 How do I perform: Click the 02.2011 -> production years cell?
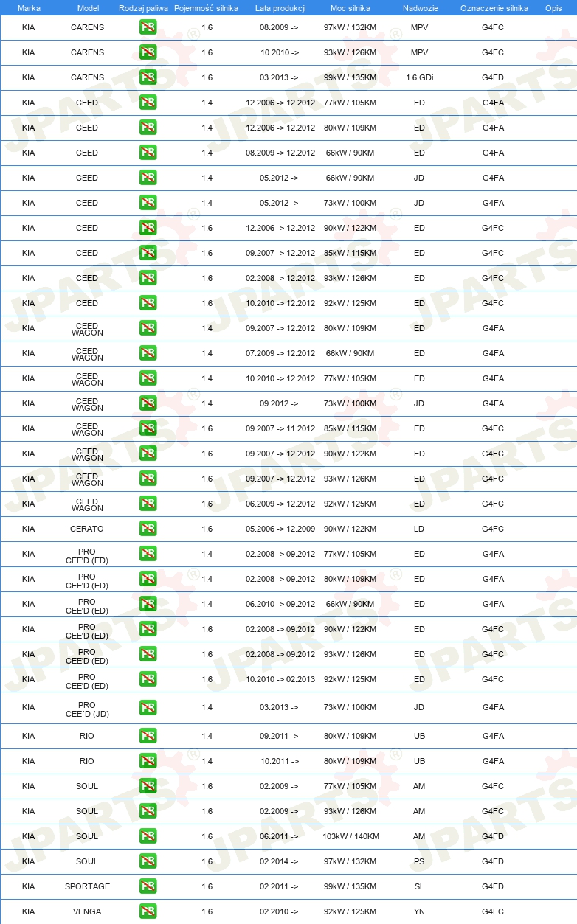pos(279,886)
